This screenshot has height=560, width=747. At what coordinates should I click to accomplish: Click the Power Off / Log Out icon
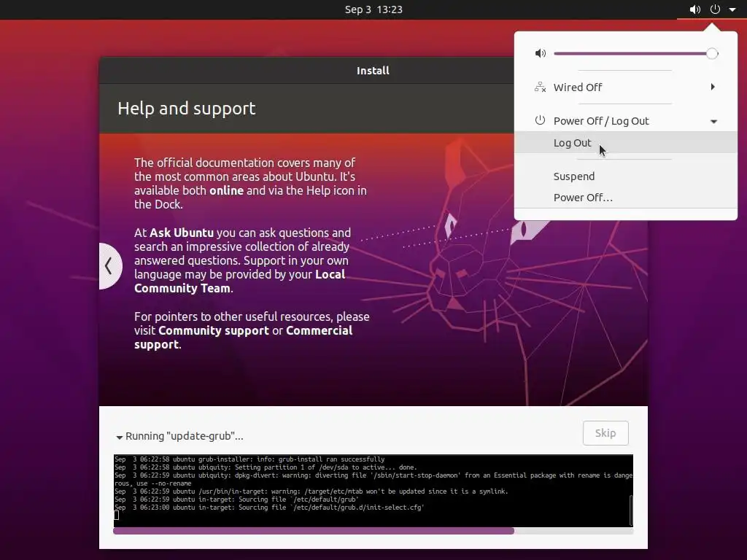coord(540,120)
